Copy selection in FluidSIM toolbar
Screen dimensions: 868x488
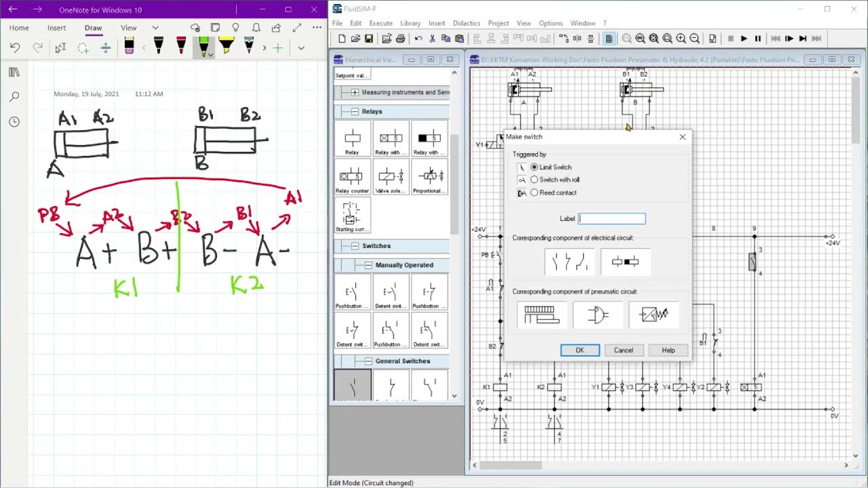click(446, 39)
